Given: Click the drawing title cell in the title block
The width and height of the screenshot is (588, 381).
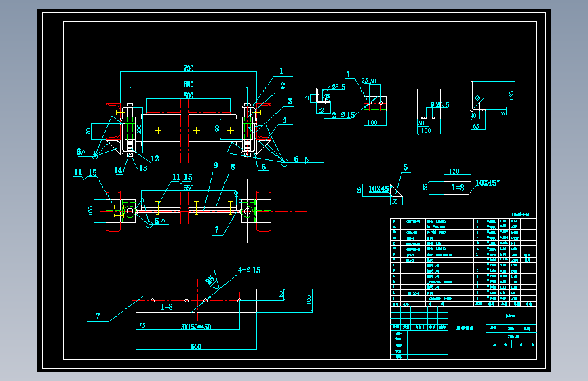Looking at the screenshot, I should click(x=467, y=327).
